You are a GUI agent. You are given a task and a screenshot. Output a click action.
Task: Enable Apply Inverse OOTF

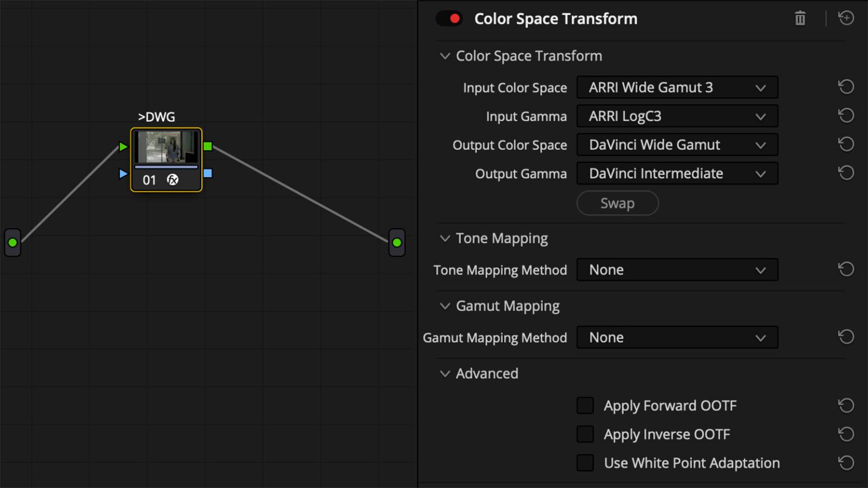point(585,434)
